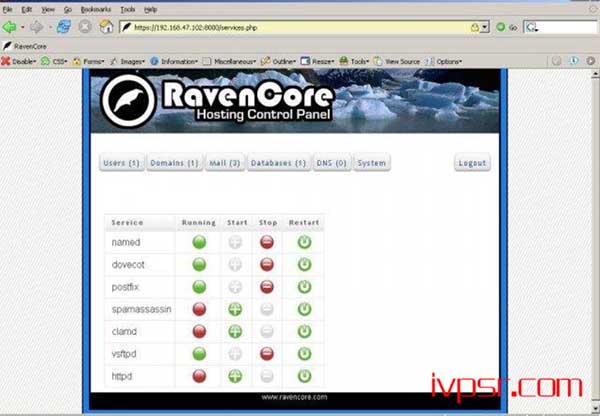Click the spamassassin service name

(x=141, y=309)
